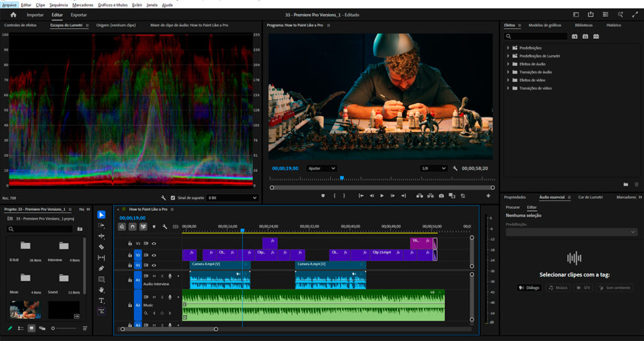Open Program monitor wrench settings

(x=455, y=168)
